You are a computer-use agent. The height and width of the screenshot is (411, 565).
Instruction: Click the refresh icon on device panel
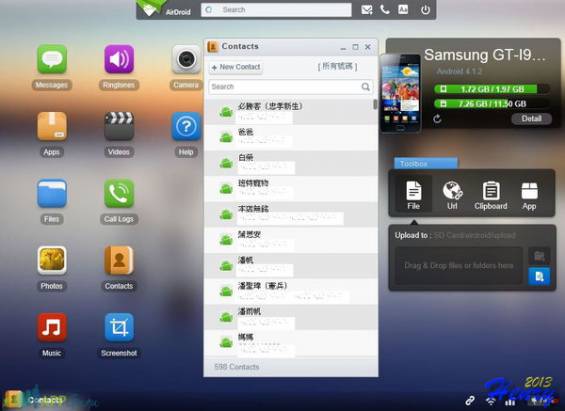tap(437, 119)
